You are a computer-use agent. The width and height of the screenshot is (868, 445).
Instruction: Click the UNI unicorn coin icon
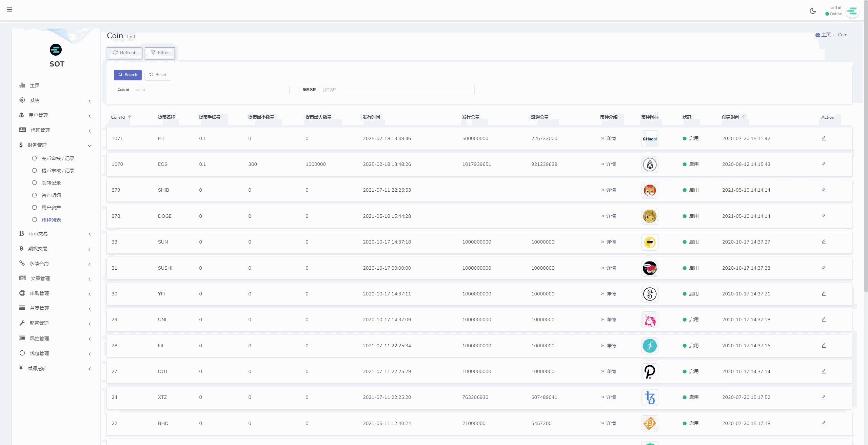pyautogui.click(x=650, y=320)
